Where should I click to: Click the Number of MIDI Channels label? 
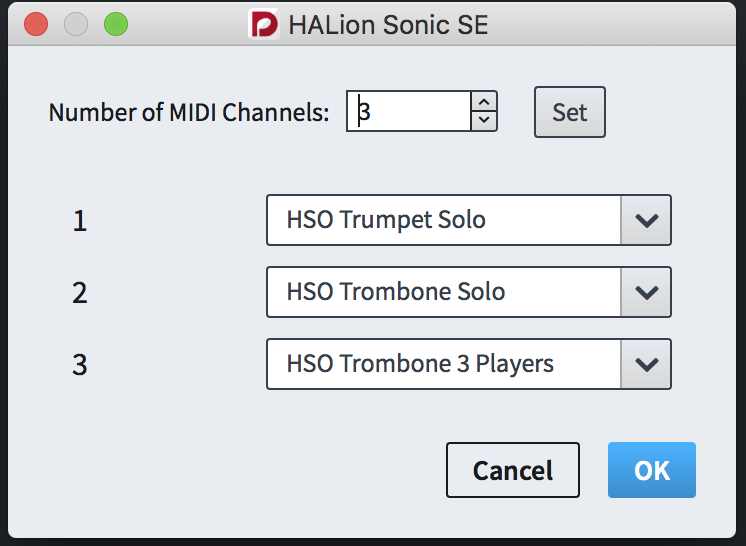189,113
